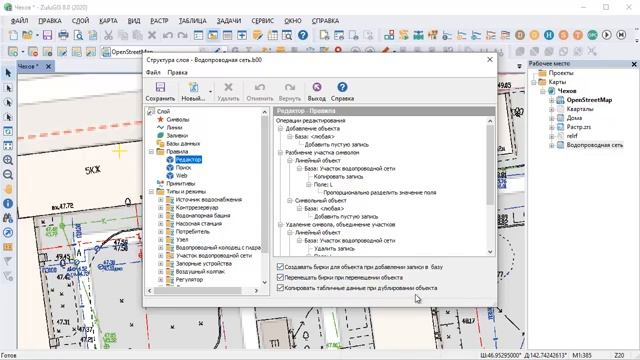Viewport: 640px width, 360px height.
Task: Click the Сохранить icon in layer structure dialog
Action: [x=160, y=87]
